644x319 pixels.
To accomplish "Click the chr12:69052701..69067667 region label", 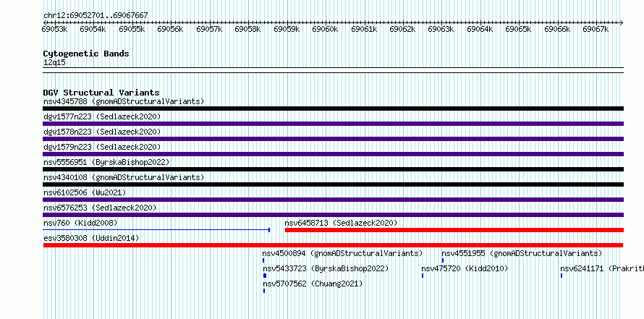I will click(x=96, y=15).
